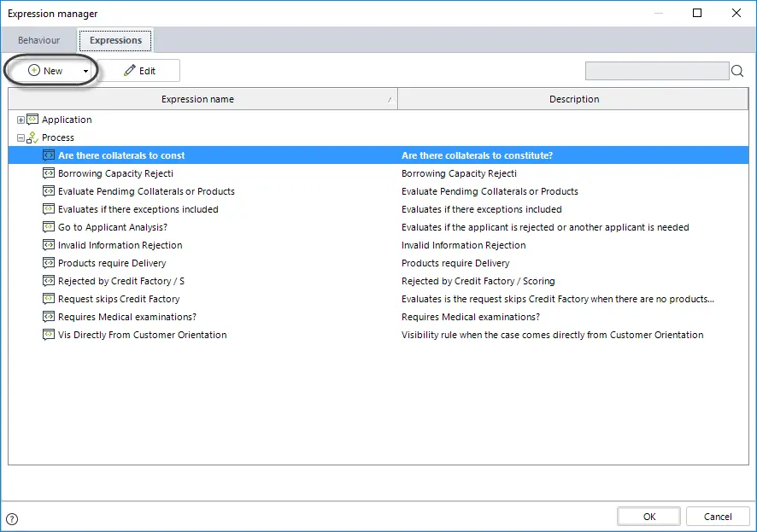The height and width of the screenshot is (532, 757).
Task: Collapse the Process tree node
Action: 21,138
